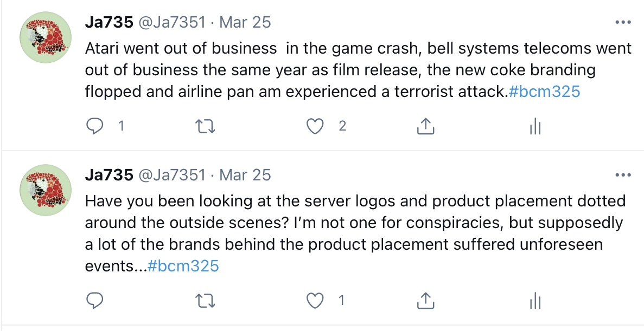
Task: Open #bcm325 hashtag in product placement tweet
Action: [x=183, y=266]
